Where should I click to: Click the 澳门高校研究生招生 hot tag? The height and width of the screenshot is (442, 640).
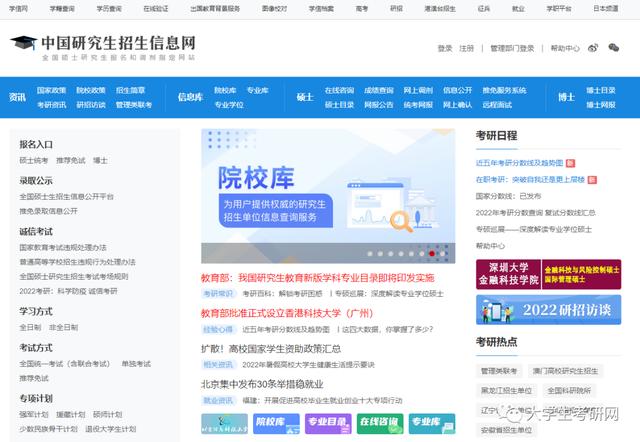click(565, 371)
